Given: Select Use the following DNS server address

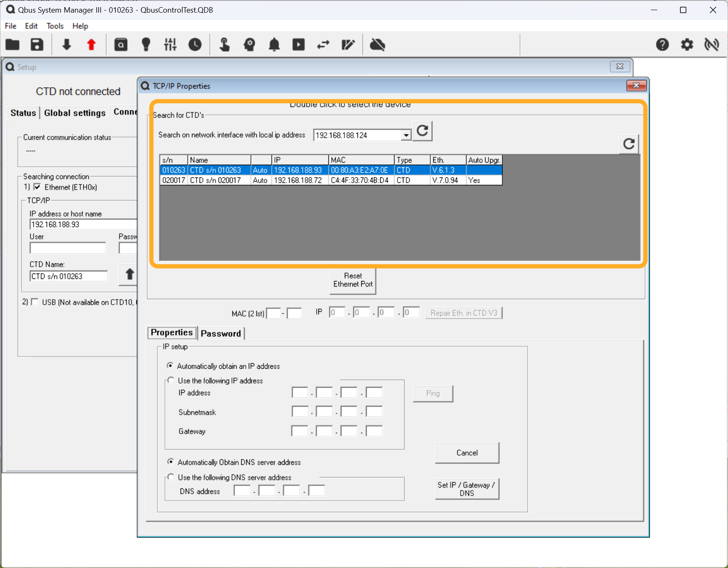Looking at the screenshot, I should [171, 477].
